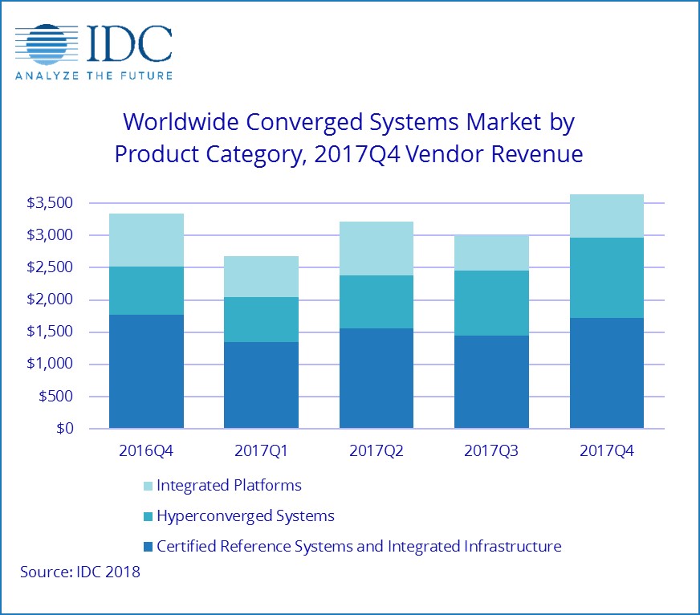Select the Hyperconverged Systems legend label
Viewport: 700px width, 615px height.
tap(246, 516)
